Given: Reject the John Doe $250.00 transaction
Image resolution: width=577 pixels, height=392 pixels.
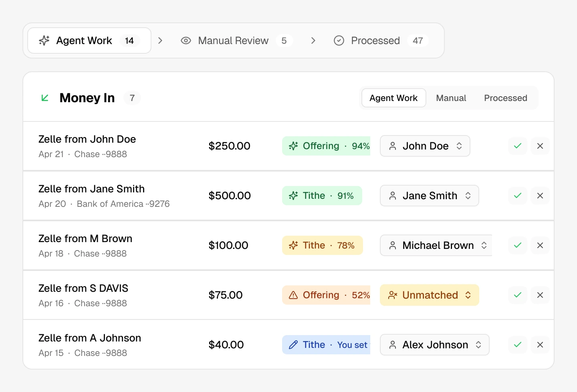Looking at the screenshot, I should click(x=540, y=146).
